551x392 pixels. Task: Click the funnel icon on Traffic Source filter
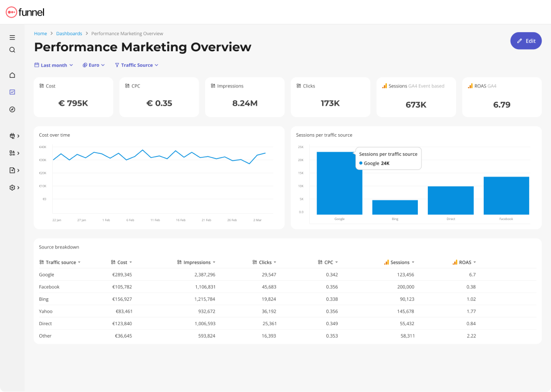(117, 65)
